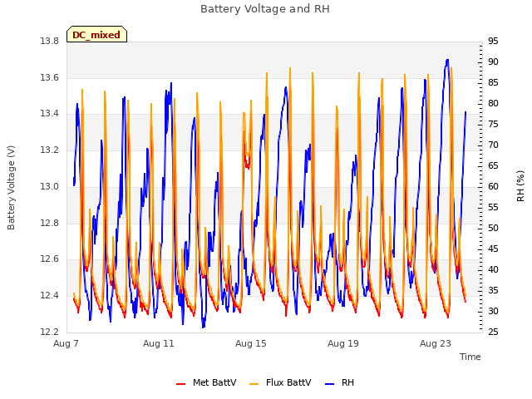This screenshot has width=532, height=399.
Task: Click the 70 RH tick label
Action: click(x=493, y=145)
